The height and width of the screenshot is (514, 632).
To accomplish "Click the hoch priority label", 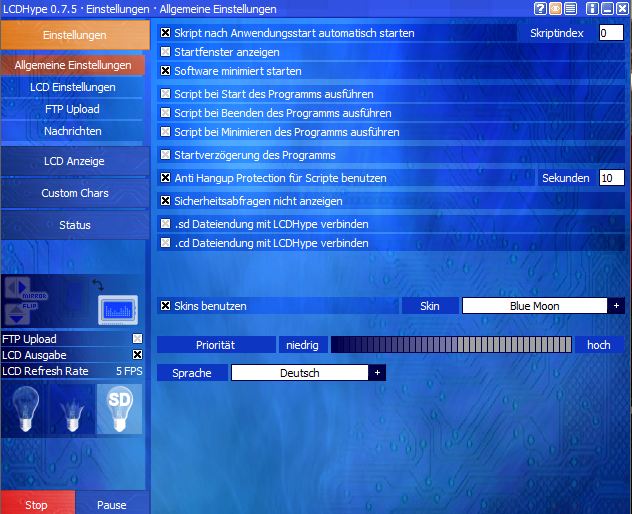I will coord(599,345).
